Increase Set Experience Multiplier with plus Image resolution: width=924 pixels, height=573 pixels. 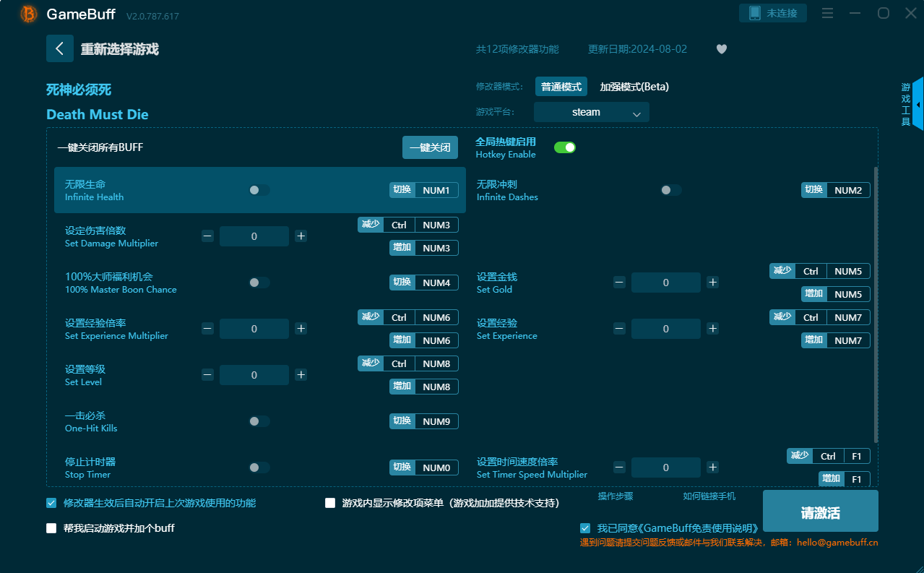point(301,329)
